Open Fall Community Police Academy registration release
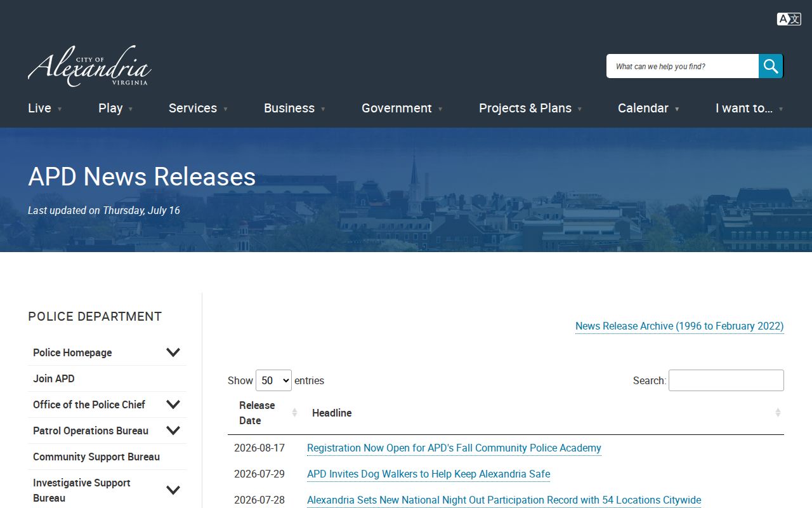The width and height of the screenshot is (812, 508). tap(454, 448)
